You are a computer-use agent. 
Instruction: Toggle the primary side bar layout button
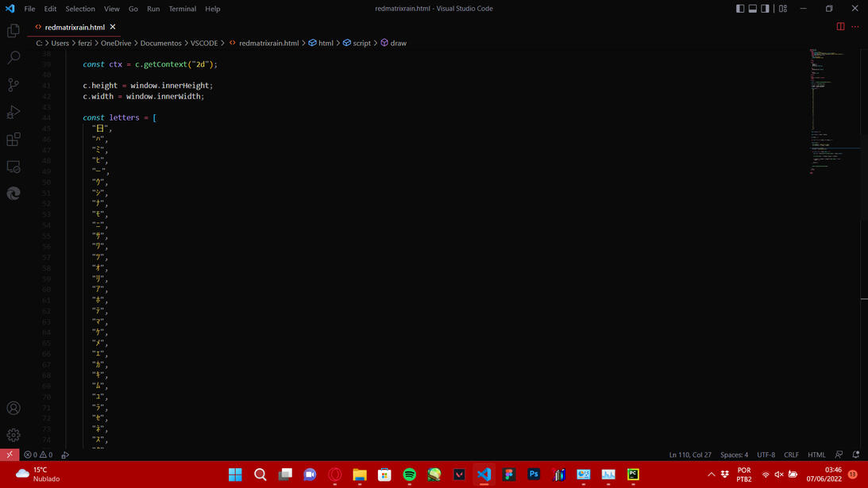(740, 9)
